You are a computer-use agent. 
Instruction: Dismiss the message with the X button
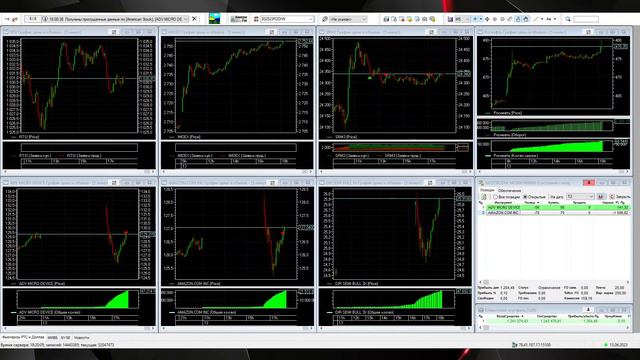pyautogui.click(x=195, y=19)
